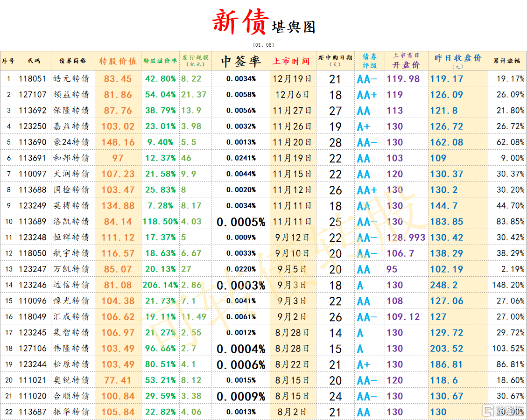
Task: Click the 转股价值 column header
Action: click(118, 61)
